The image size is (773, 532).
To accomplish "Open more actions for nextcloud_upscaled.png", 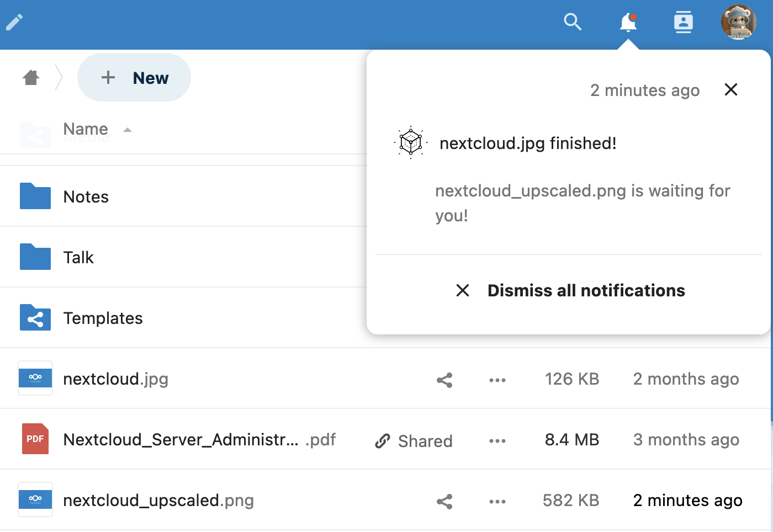I will [x=497, y=501].
